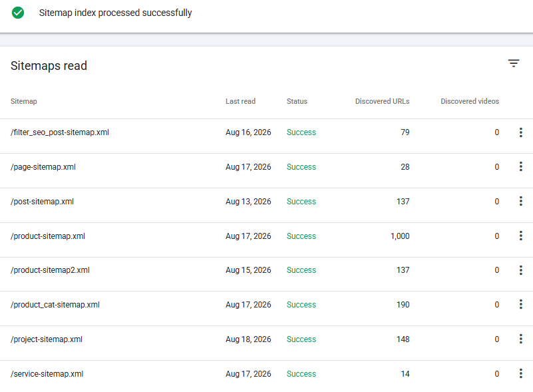Open more options for filter_seo_post-sitemap.xml
This screenshot has height=392, width=533.
click(x=521, y=132)
